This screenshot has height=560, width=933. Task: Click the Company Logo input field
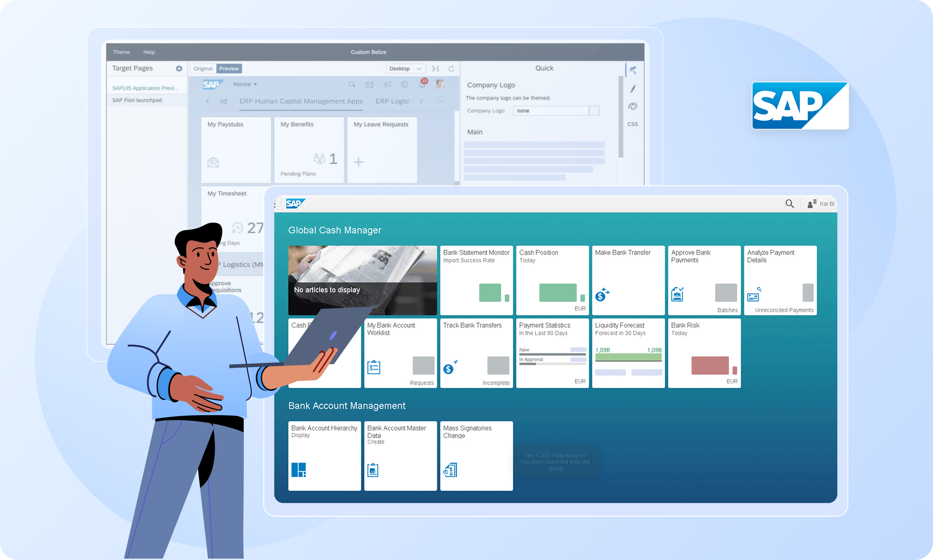[551, 111]
